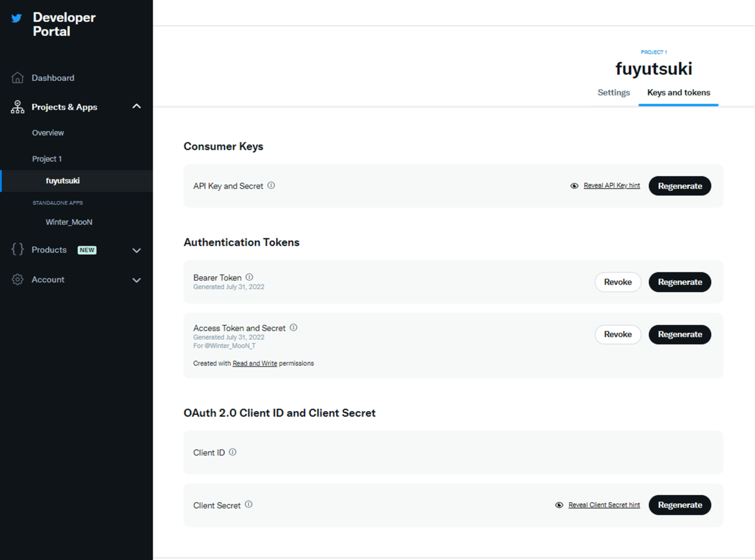Expand the Products menu chevron
Screen dimensions: 755x560
point(137,250)
